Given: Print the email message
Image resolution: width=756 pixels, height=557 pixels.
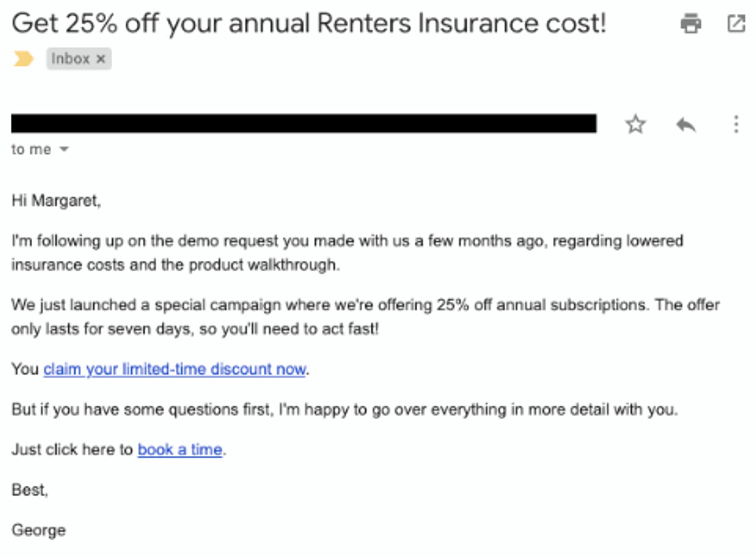Looking at the screenshot, I should pos(692,22).
